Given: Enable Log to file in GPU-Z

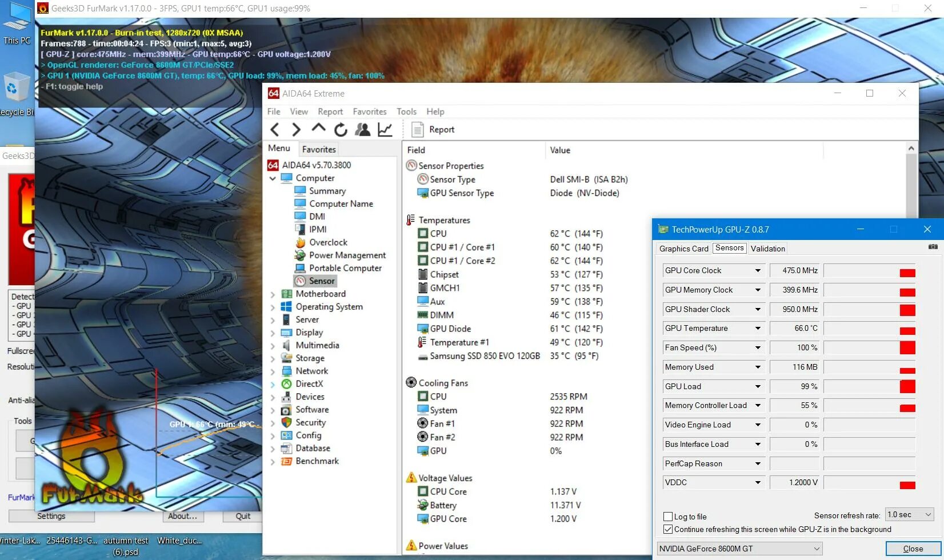Looking at the screenshot, I should [x=667, y=517].
